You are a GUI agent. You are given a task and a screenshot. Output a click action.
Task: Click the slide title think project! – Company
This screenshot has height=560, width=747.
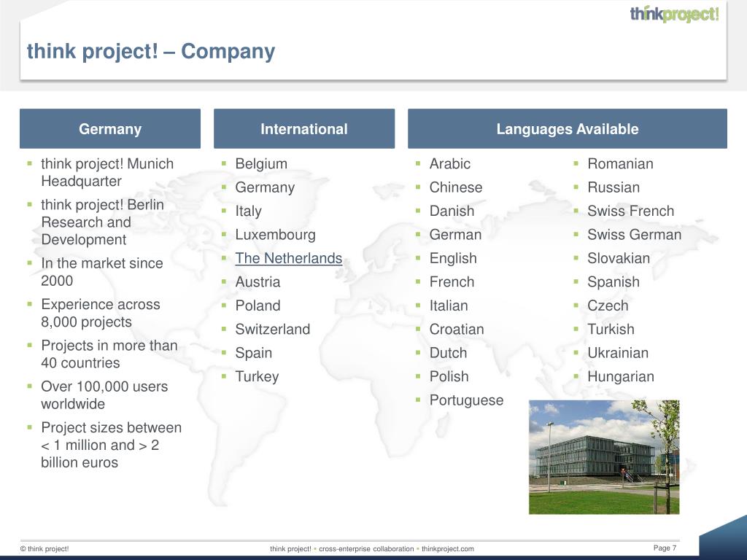tap(151, 51)
